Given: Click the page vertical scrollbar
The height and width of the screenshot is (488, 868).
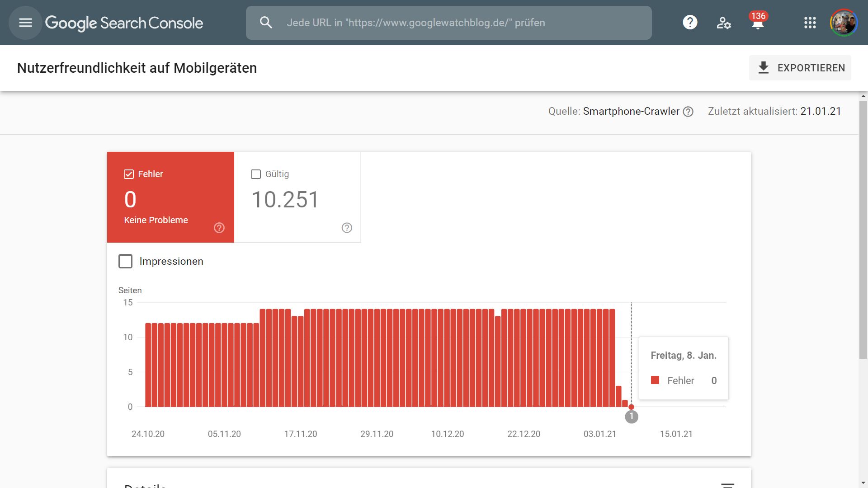Looking at the screenshot, I should [x=863, y=230].
